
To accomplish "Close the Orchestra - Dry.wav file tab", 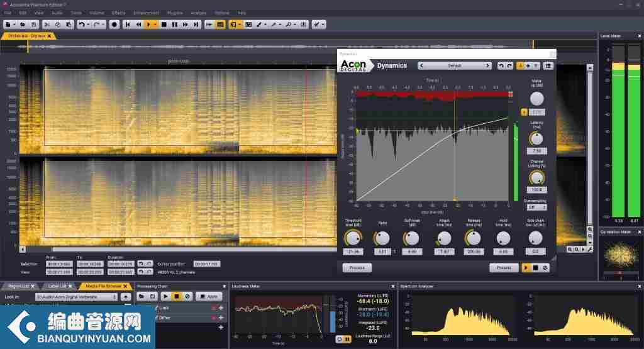I will 49,36.
